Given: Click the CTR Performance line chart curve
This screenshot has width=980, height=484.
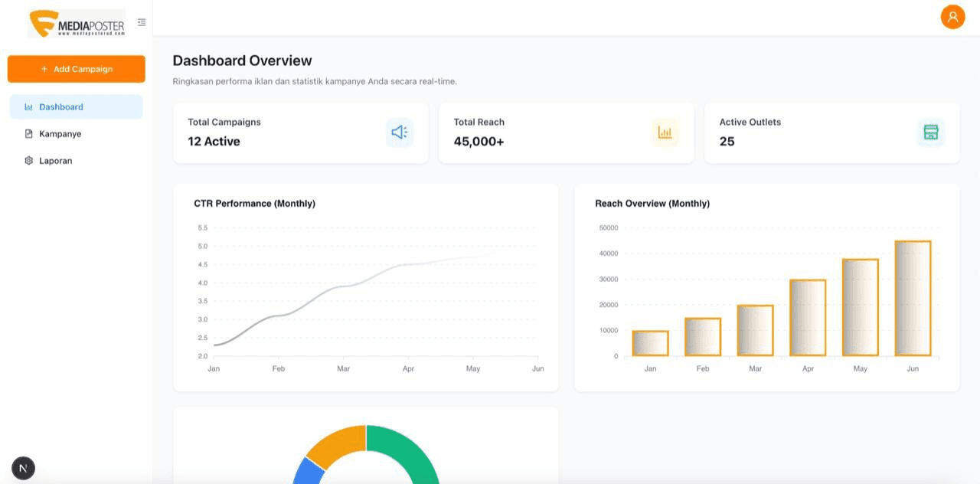Looking at the screenshot, I should (345, 286).
